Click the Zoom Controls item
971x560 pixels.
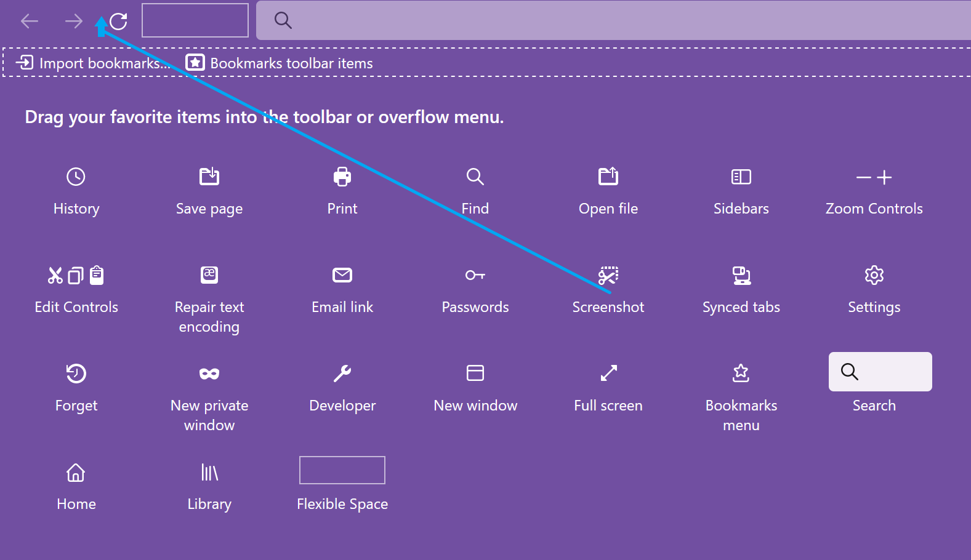[x=874, y=178]
